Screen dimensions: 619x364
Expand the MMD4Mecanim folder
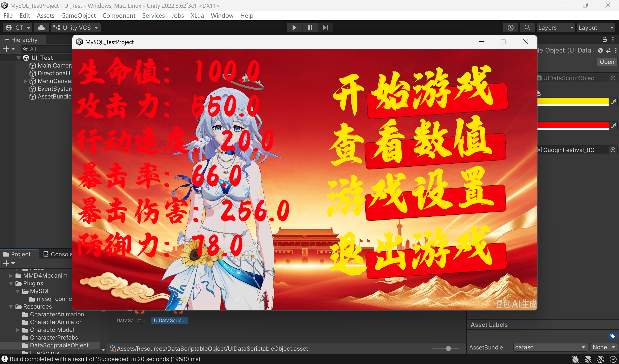(11, 276)
